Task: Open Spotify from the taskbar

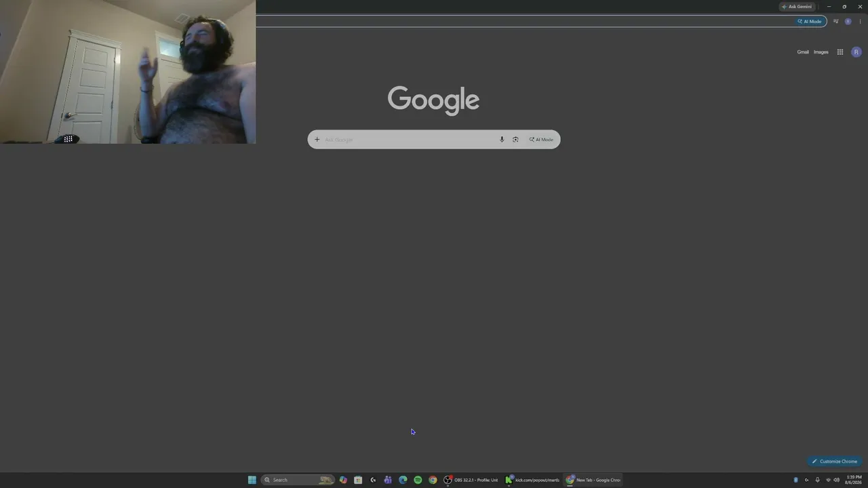Action: [x=418, y=480]
